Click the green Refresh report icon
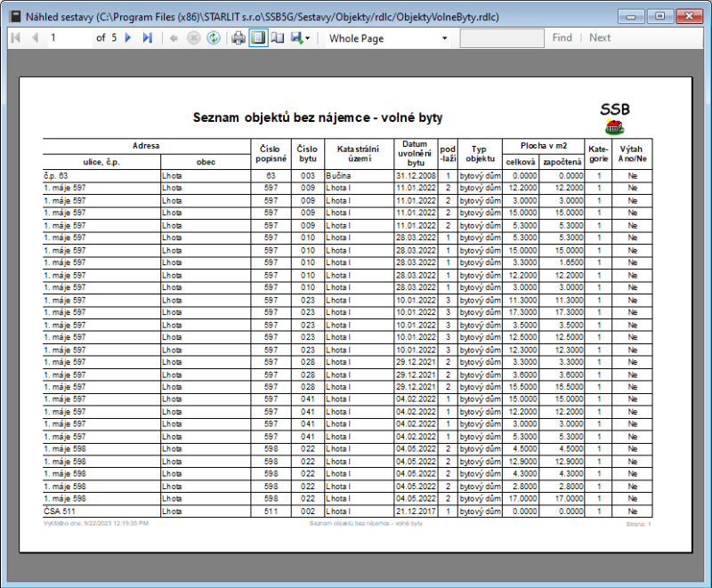Image resolution: width=712 pixels, height=588 pixels. [x=214, y=38]
